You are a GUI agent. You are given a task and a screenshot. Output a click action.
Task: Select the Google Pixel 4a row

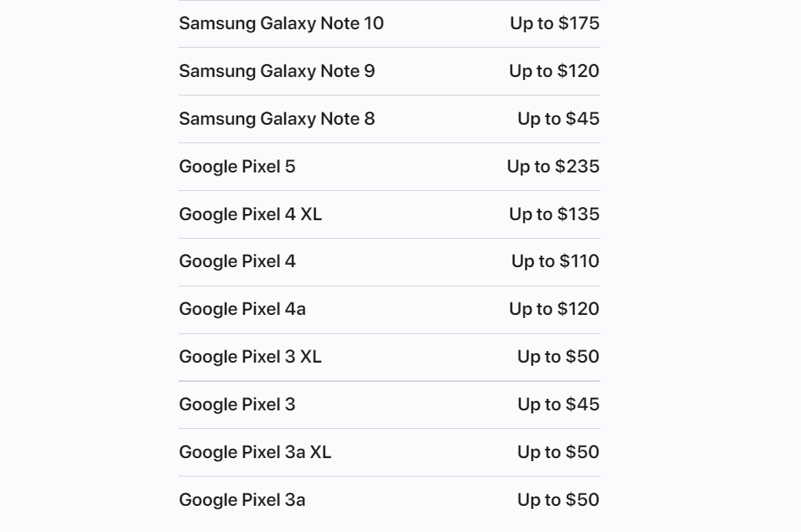(x=389, y=310)
